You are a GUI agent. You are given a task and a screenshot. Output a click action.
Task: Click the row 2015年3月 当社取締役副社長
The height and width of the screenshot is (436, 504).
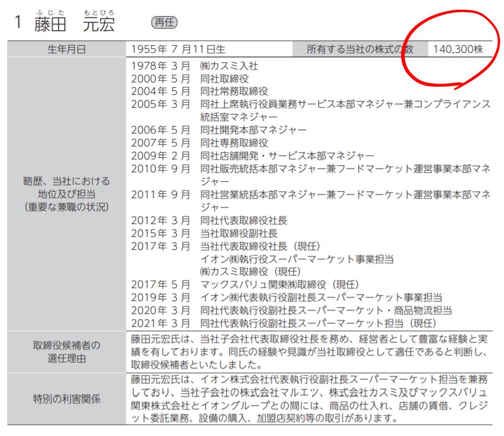[204, 233]
